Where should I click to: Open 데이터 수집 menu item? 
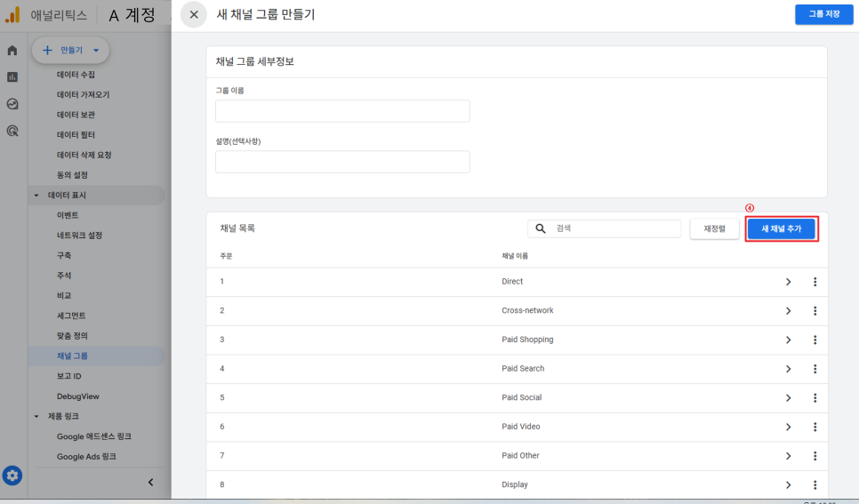point(76,75)
